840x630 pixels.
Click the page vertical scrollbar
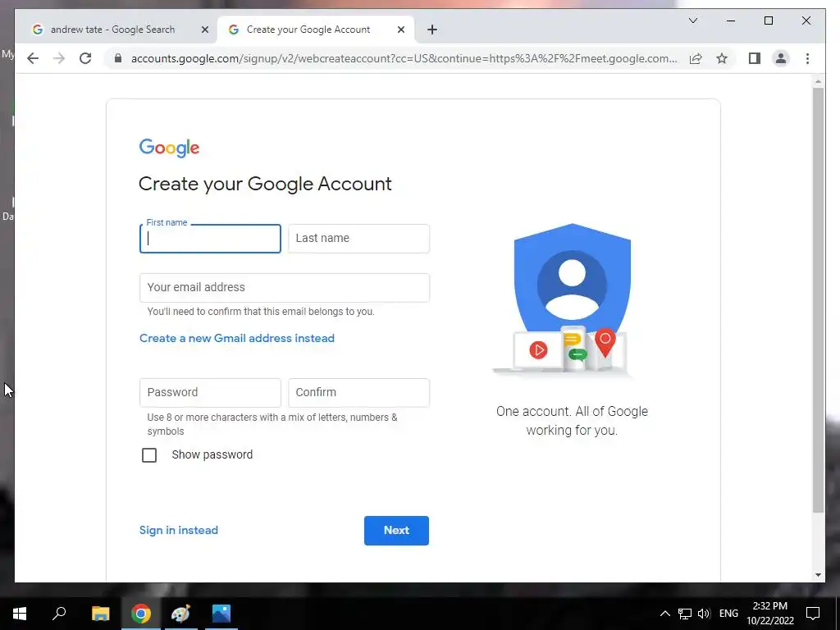818,300
